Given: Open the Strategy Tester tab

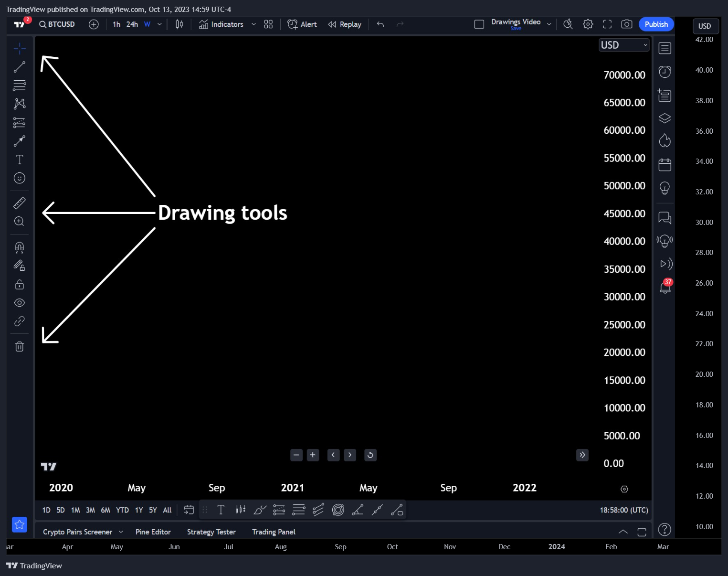Looking at the screenshot, I should 211,532.
